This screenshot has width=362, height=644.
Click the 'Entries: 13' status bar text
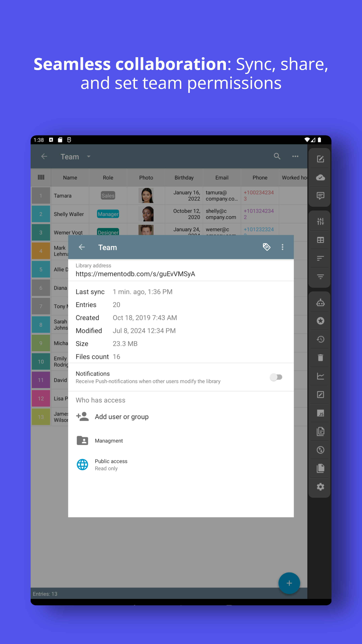(x=45, y=594)
